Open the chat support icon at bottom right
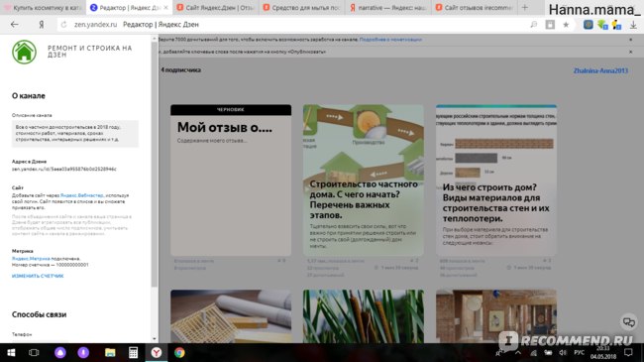 click(x=628, y=322)
